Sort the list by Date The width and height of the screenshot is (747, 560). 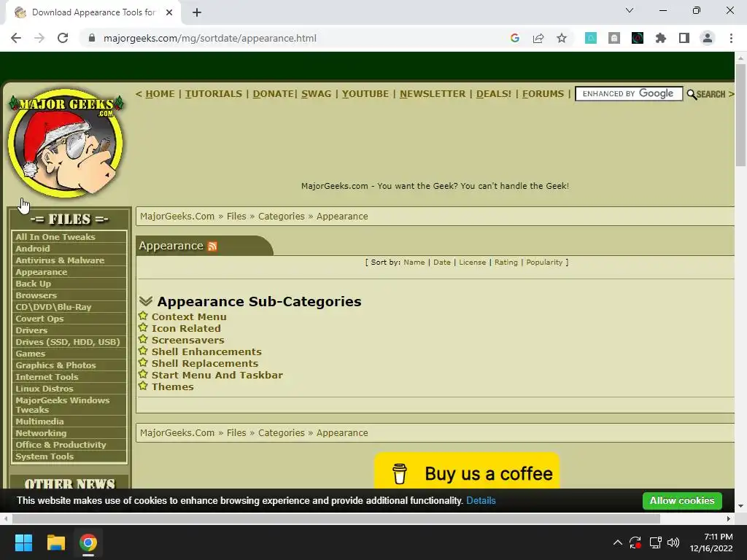coord(441,262)
